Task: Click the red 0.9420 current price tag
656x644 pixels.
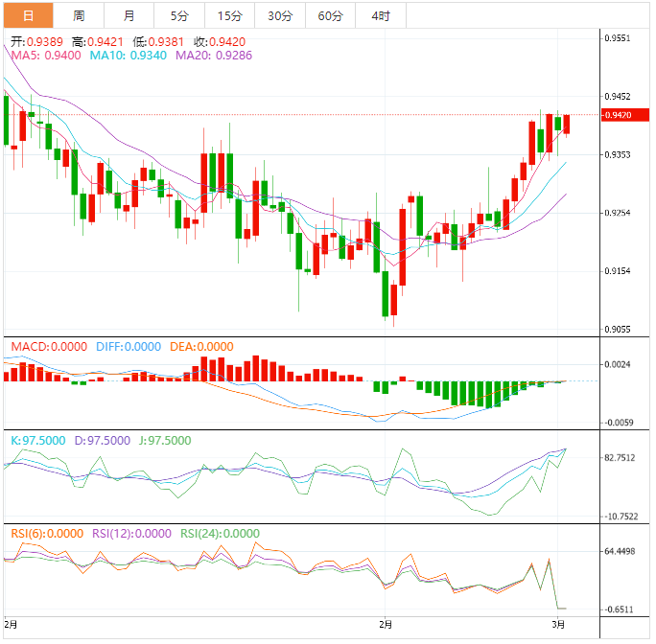Action: point(620,115)
